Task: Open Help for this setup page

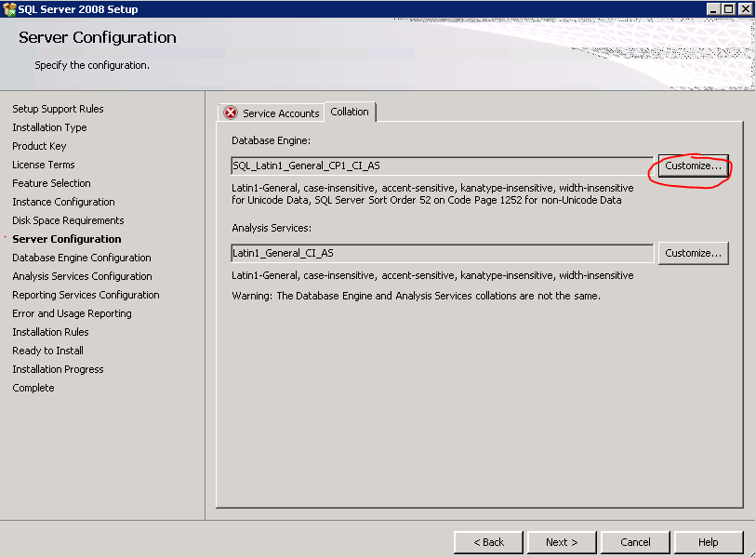Action: click(709, 542)
